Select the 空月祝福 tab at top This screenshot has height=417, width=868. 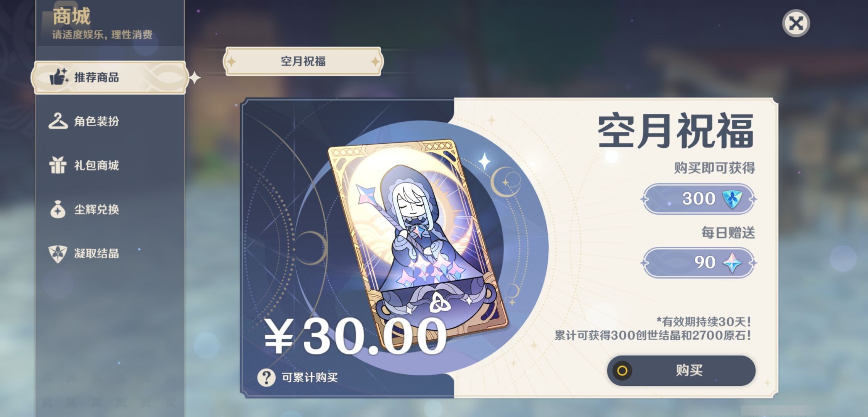click(x=303, y=61)
